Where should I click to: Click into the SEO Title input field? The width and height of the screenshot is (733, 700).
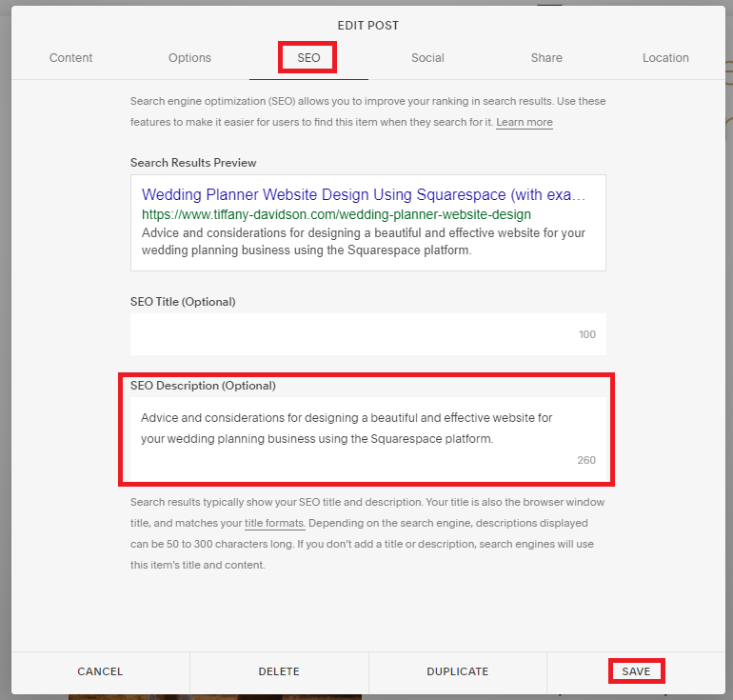[368, 334]
